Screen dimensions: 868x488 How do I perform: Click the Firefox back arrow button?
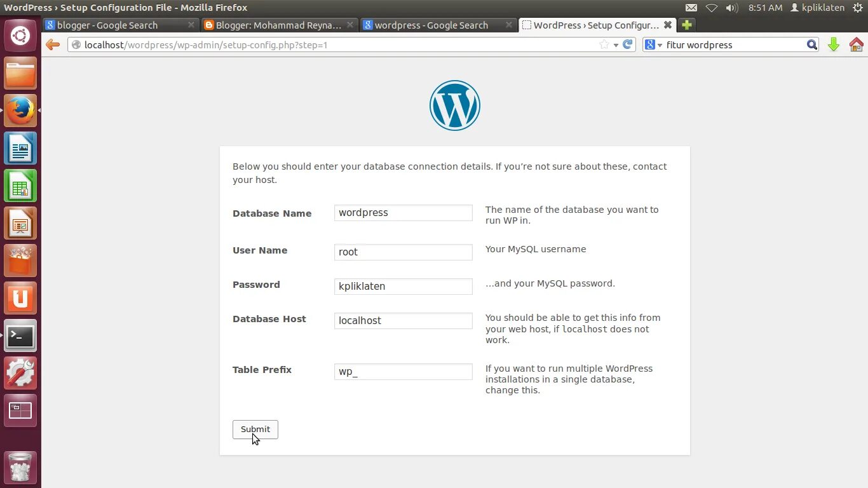point(53,44)
